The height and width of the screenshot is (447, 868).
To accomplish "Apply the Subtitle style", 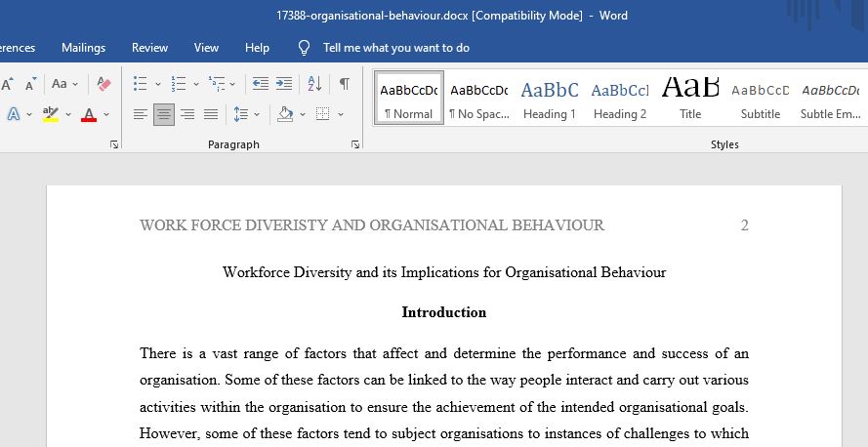I will 760,98.
